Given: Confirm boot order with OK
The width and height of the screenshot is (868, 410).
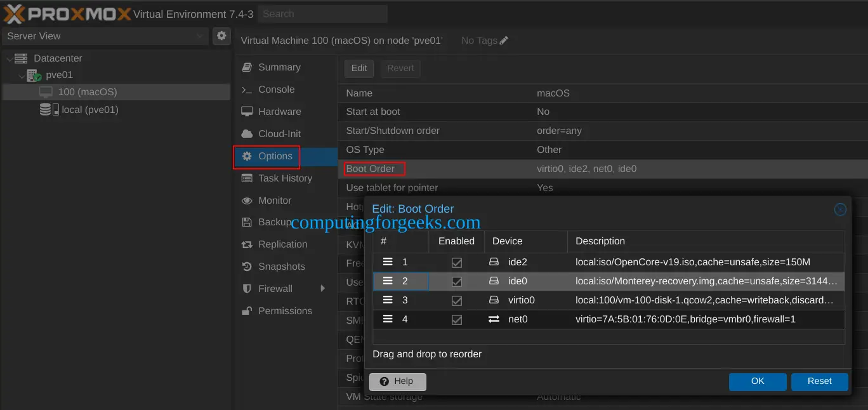Looking at the screenshot, I should (x=758, y=381).
